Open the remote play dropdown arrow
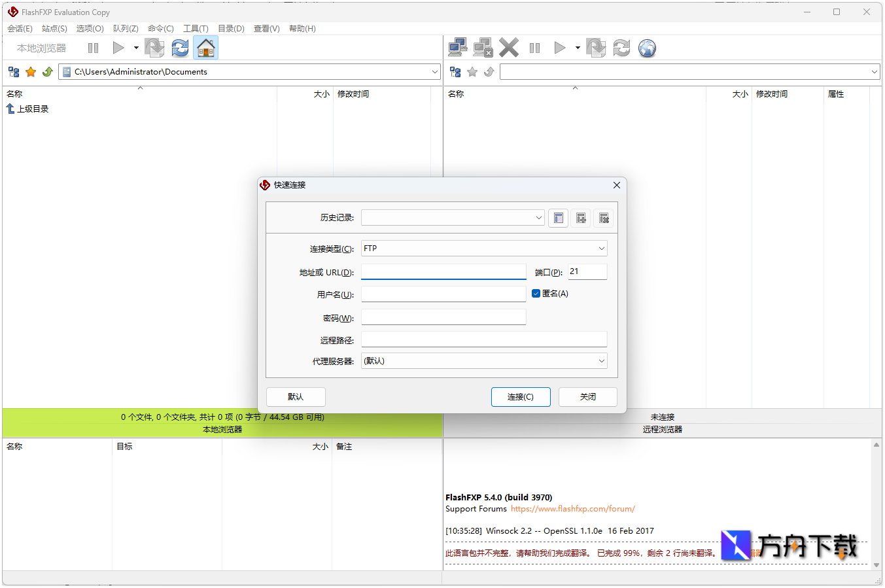885x588 pixels. tap(578, 48)
